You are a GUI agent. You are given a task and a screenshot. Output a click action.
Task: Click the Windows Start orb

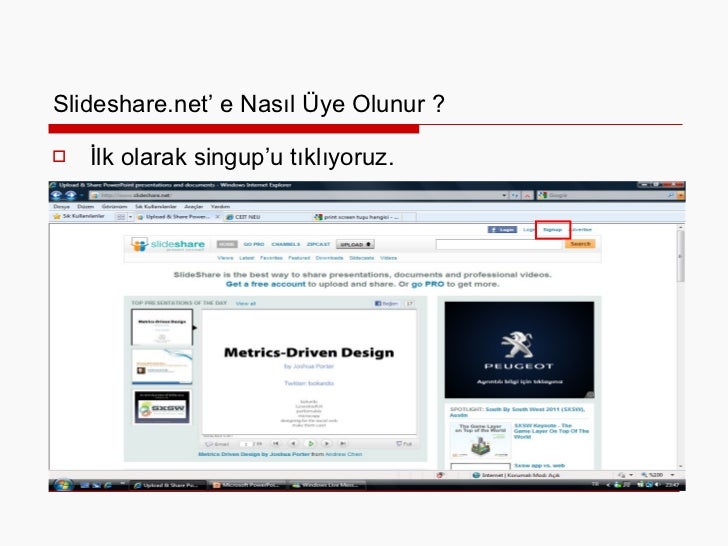pos(62,485)
